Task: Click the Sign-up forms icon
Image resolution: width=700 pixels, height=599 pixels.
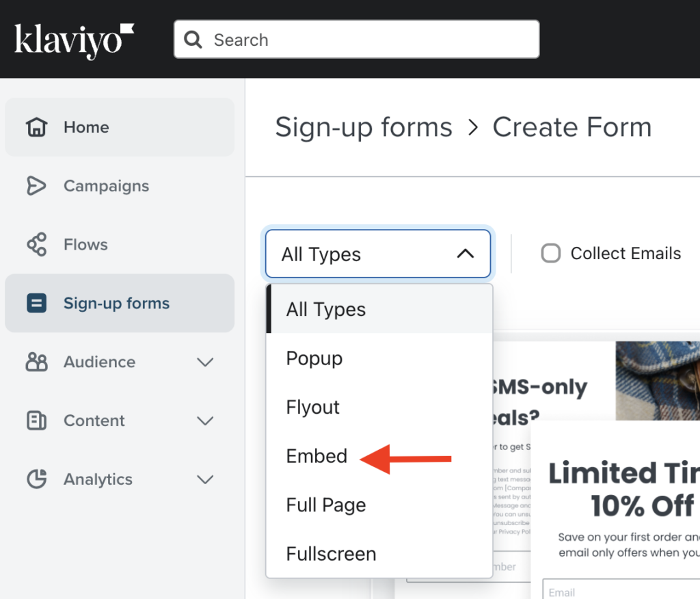Action: [36, 303]
